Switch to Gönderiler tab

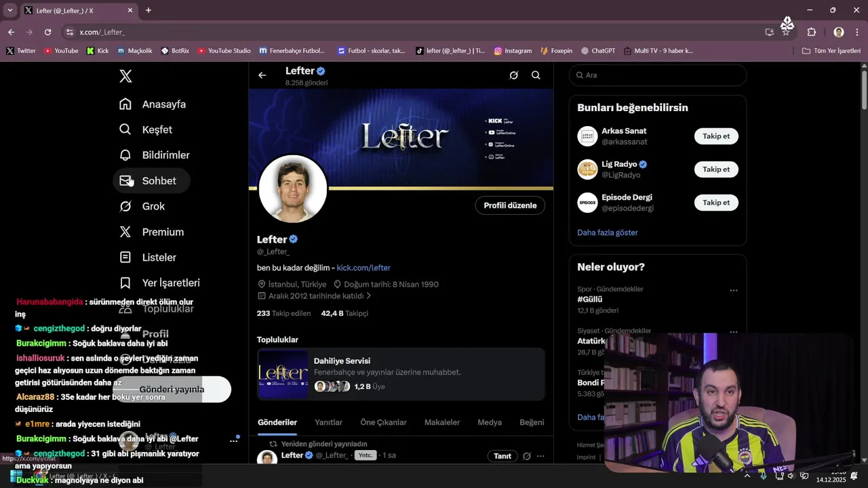pos(277,422)
